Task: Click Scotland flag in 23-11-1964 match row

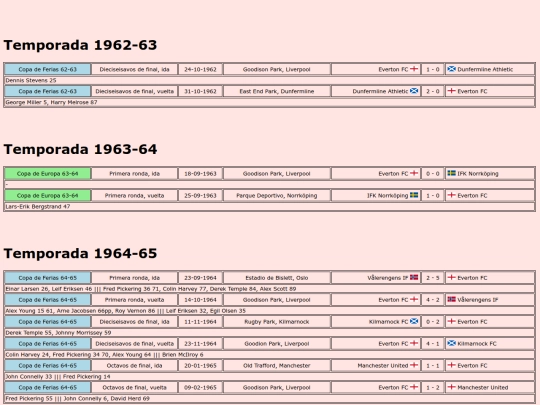Action: (451, 343)
